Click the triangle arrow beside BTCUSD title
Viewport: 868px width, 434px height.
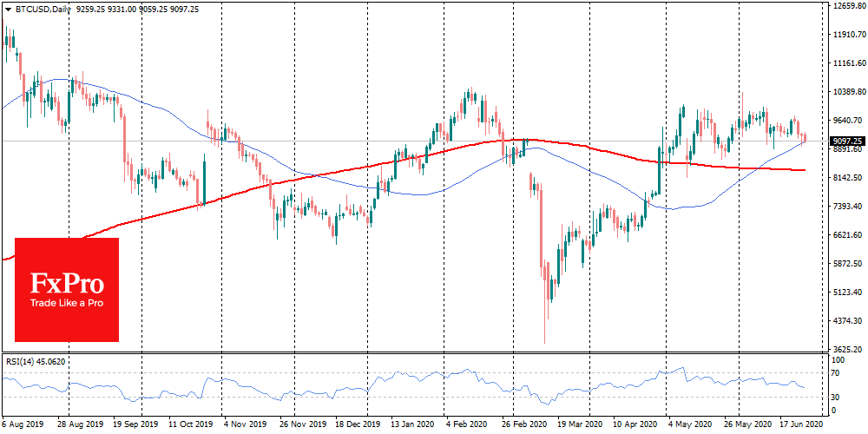[7, 7]
